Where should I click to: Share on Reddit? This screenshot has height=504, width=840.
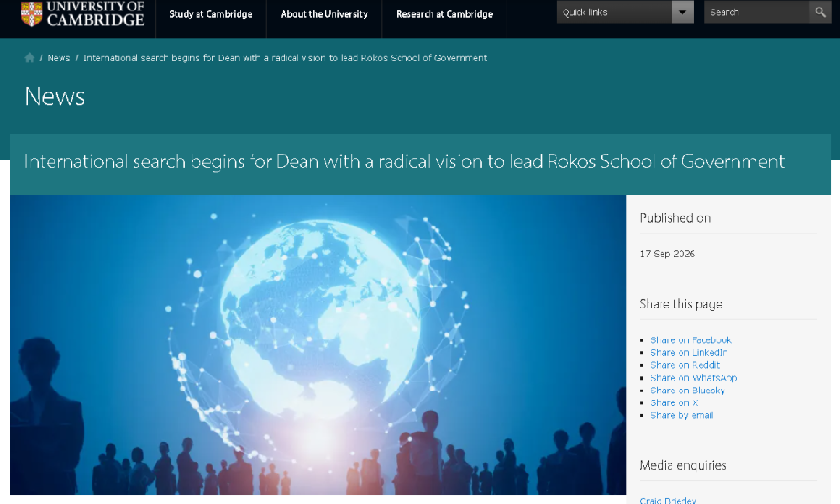685,365
